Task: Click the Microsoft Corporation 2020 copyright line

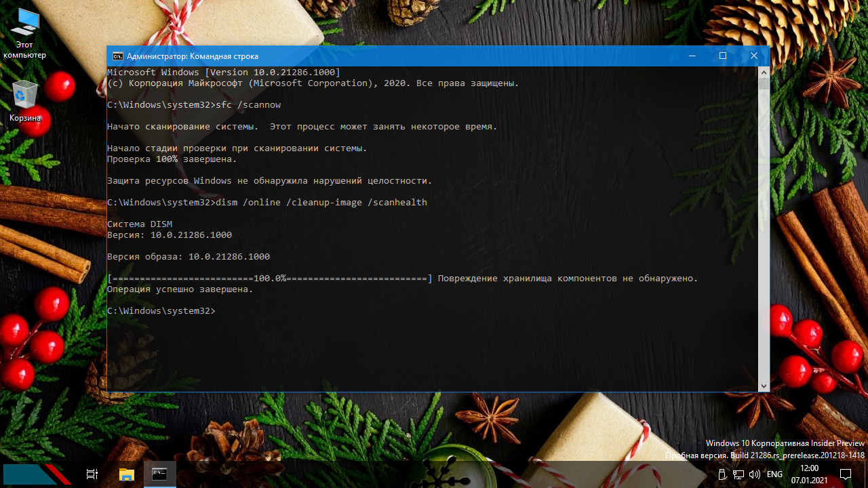Action: point(313,83)
